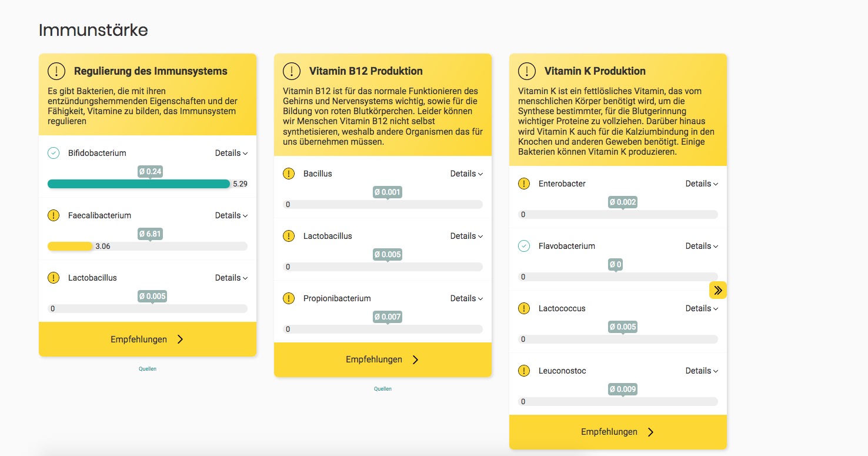Viewport: 868px width, 456px height.
Task: Expand Details for Bifidobacterium
Action: click(231, 153)
